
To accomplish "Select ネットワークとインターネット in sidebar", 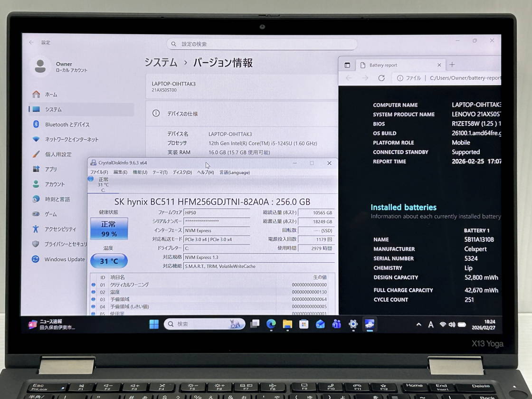I will (x=71, y=139).
